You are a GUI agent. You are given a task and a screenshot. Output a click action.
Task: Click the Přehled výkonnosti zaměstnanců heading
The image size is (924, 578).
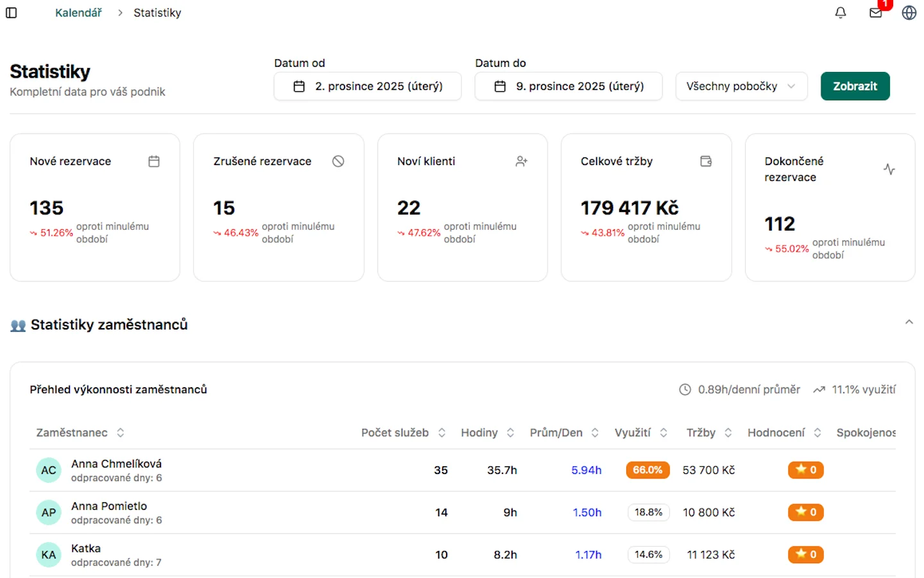coord(118,389)
